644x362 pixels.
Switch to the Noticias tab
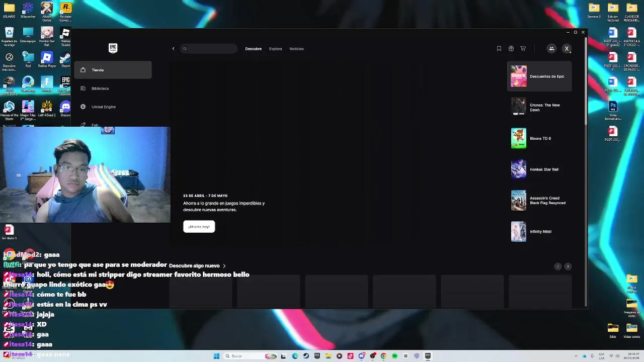pos(296,49)
